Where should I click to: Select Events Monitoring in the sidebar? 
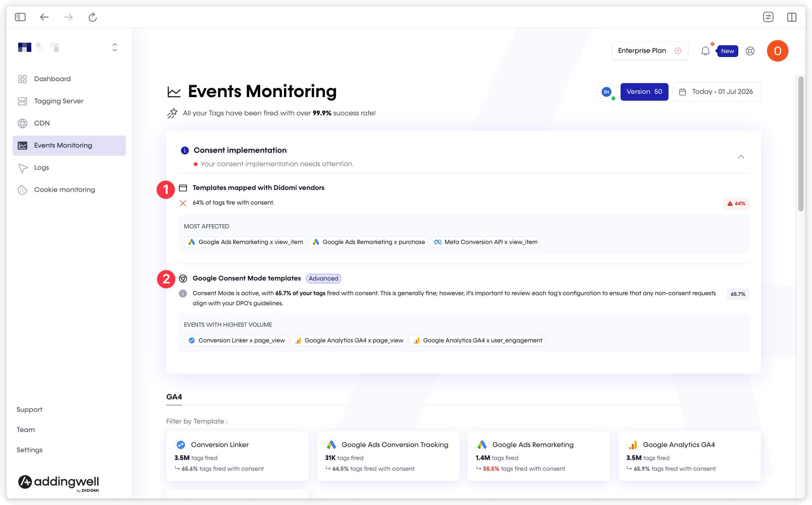[x=69, y=145]
